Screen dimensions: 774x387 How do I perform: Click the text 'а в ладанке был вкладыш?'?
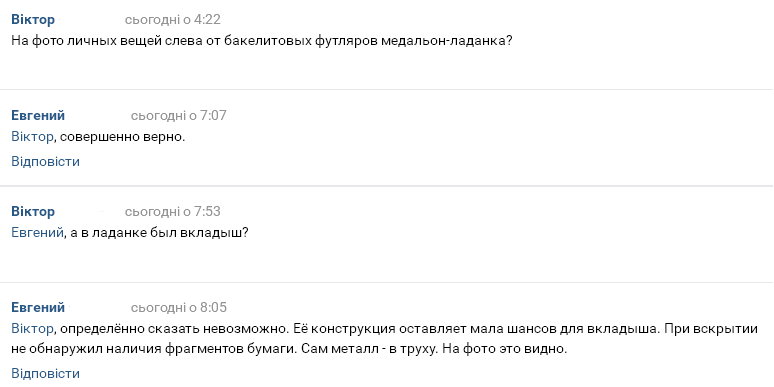point(159,232)
